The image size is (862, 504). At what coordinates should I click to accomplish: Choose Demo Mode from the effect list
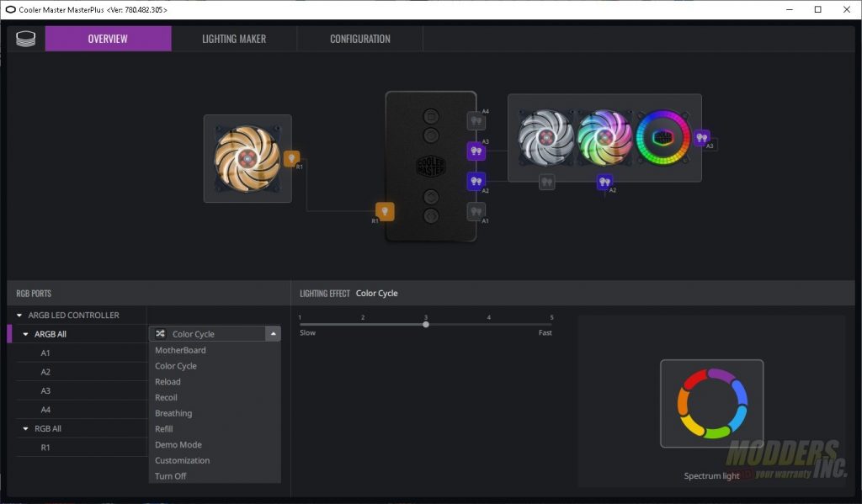(215, 444)
